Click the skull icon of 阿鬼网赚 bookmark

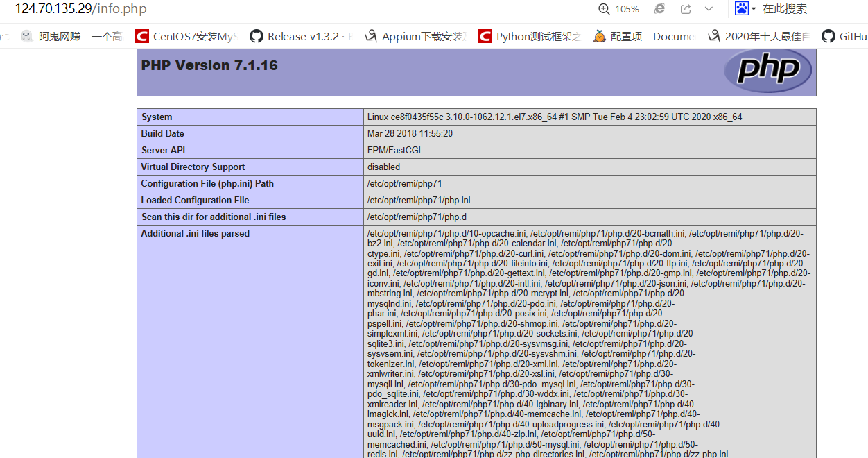tap(27, 37)
